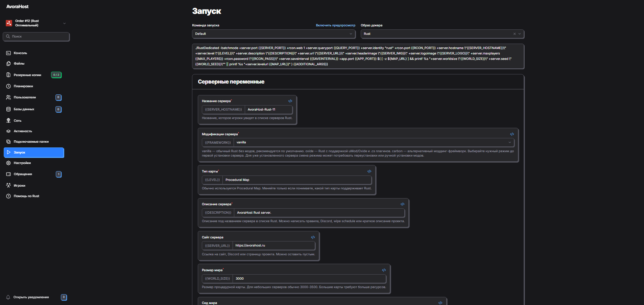Open Базы данных menu item

point(34,109)
